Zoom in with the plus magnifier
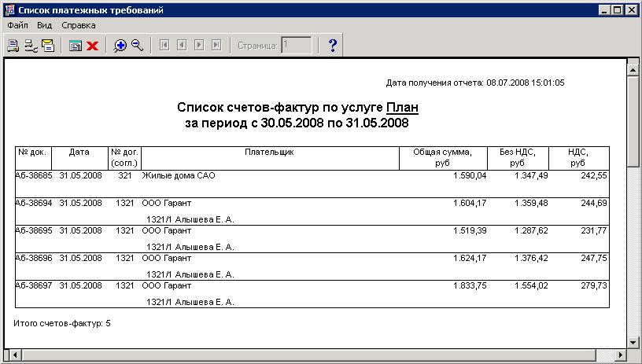 coord(120,46)
